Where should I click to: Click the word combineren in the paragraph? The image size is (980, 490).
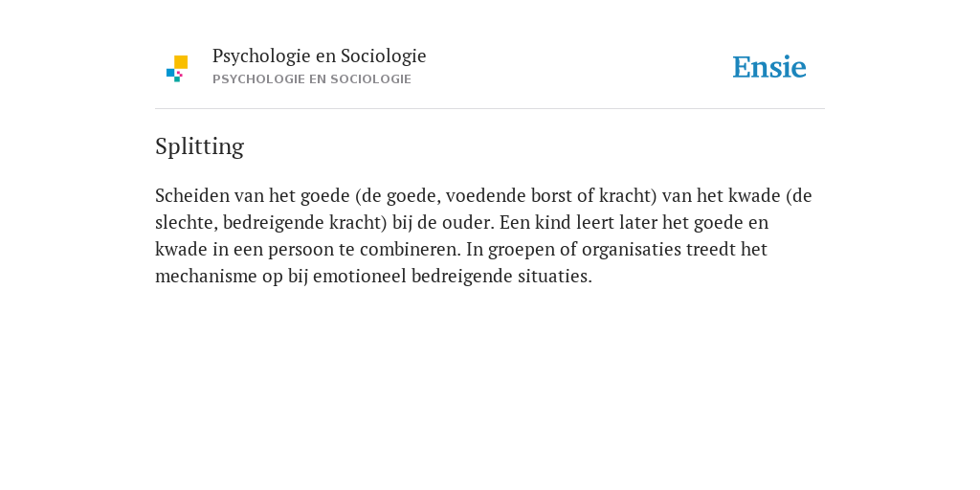click(410, 250)
